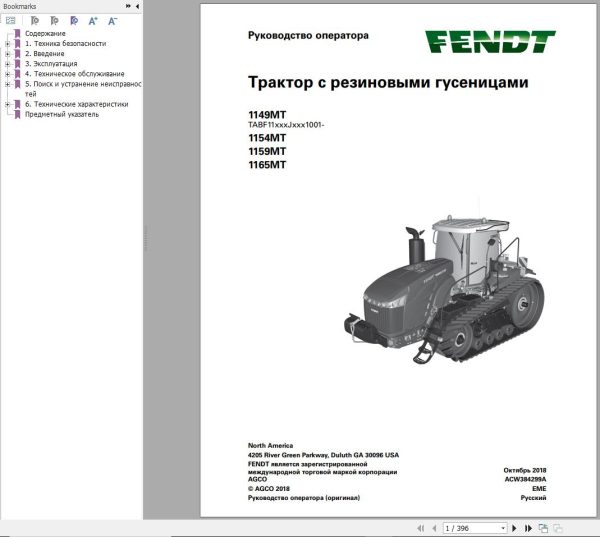Expand the 2. Введение bookmark
The width and height of the screenshot is (600, 537).
coord(7,54)
